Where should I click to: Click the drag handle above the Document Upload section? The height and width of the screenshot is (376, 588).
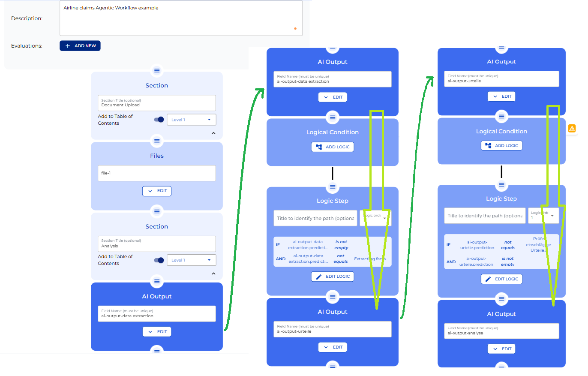coord(157,71)
